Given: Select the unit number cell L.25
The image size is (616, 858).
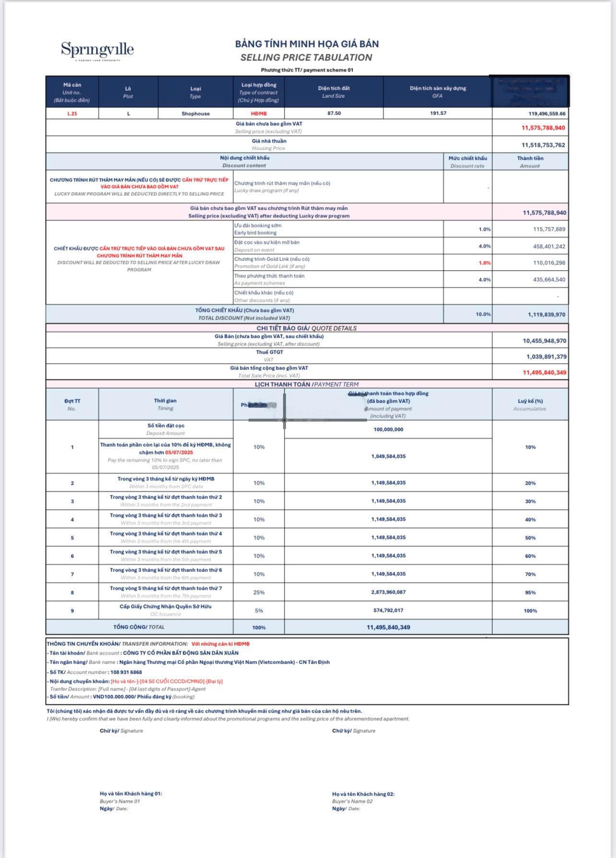Looking at the screenshot, I should (x=72, y=114).
